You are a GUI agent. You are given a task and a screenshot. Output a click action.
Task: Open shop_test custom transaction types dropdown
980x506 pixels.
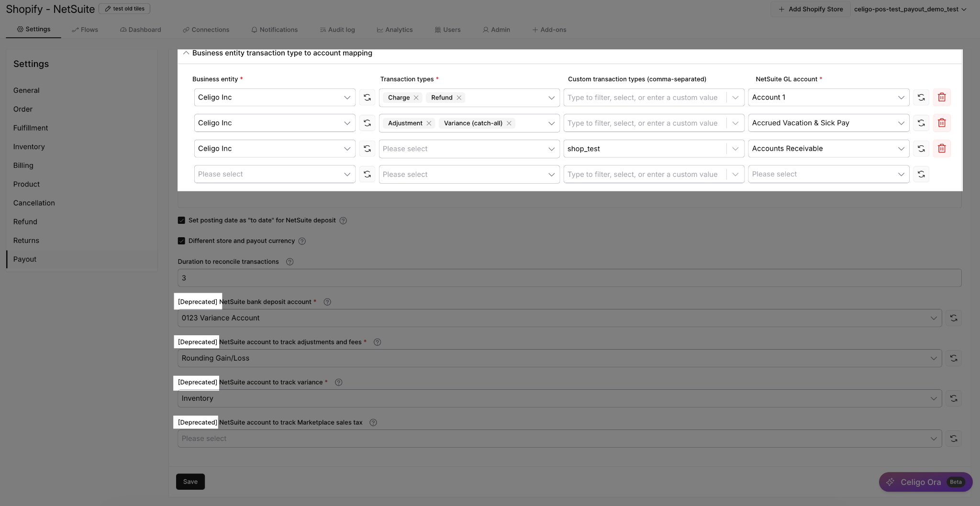pyautogui.click(x=735, y=149)
